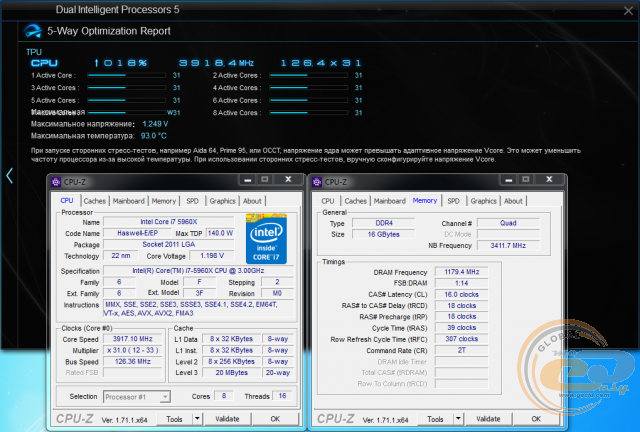Click the 16 threads count field

[x=282, y=396]
